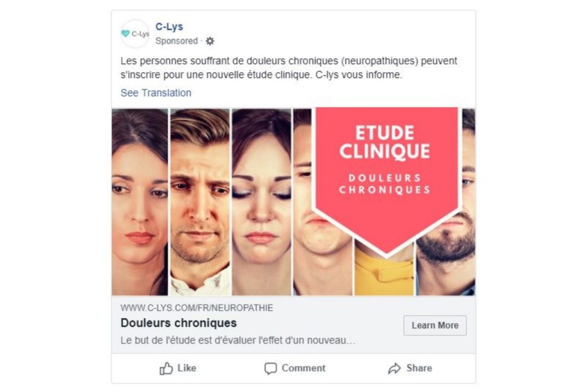Viewport: 588px width, 392px height.
Task: Click the woman with closed eyes
Action: [x=261, y=201]
